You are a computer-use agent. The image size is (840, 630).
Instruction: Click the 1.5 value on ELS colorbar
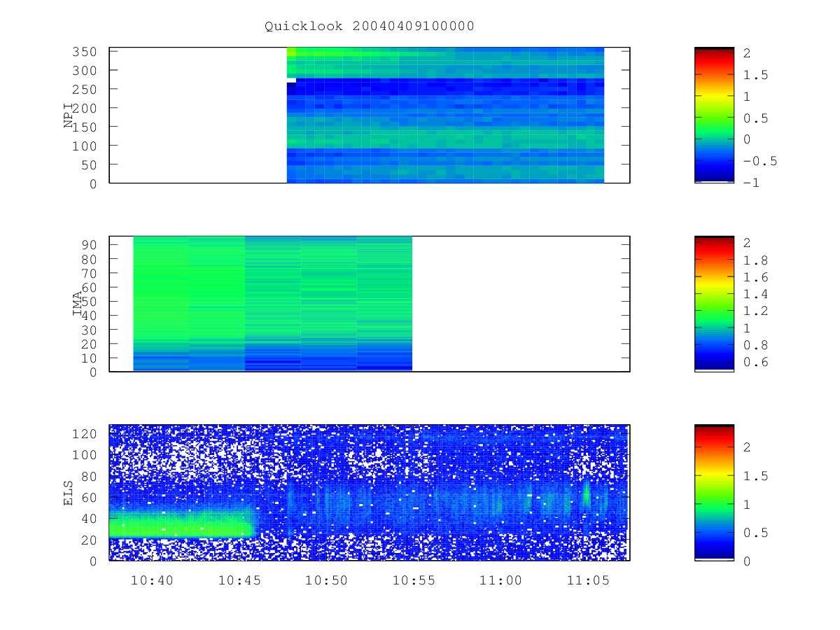point(756,476)
